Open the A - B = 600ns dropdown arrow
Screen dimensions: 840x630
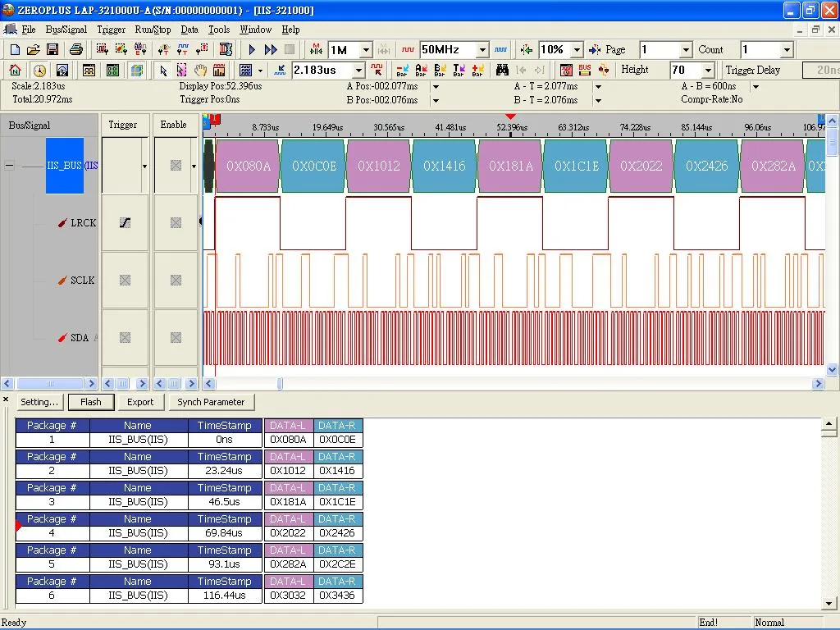[756, 87]
